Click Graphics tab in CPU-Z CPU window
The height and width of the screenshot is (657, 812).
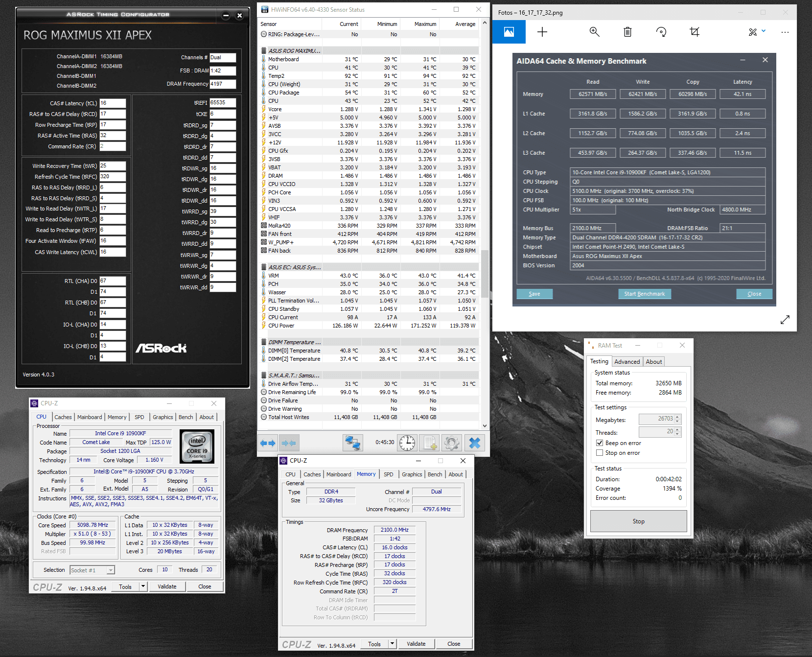(163, 417)
